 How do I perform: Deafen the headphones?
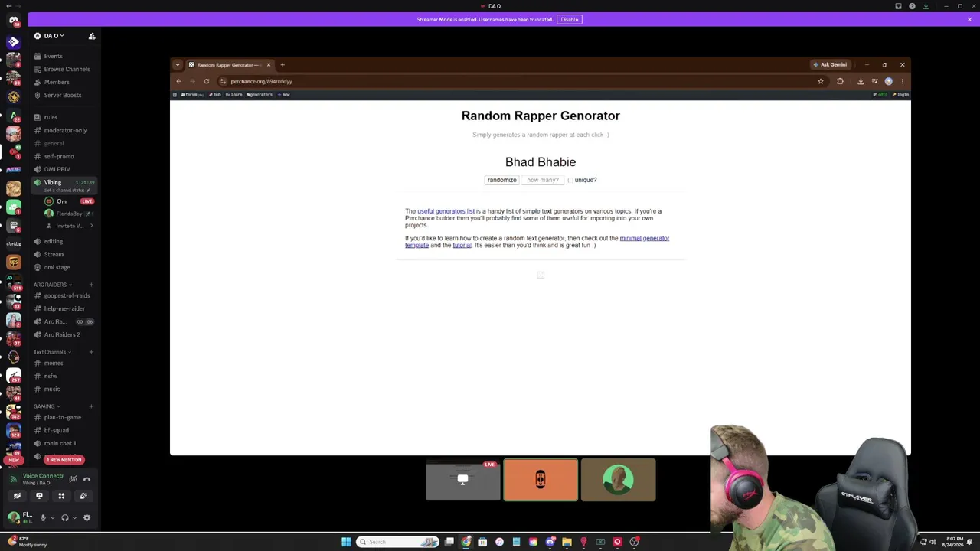(x=65, y=518)
